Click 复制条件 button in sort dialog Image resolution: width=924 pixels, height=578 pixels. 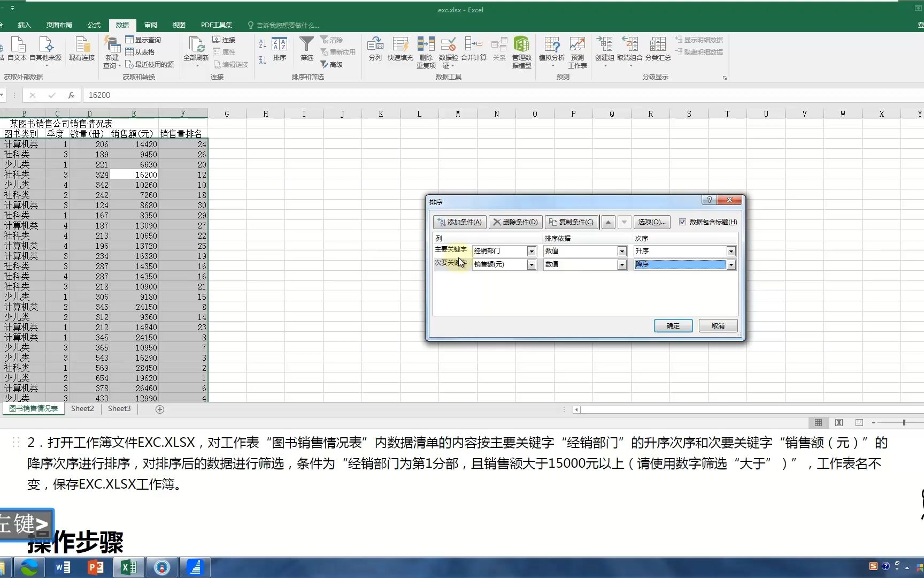pyautogui.click(x=572, y=222)
